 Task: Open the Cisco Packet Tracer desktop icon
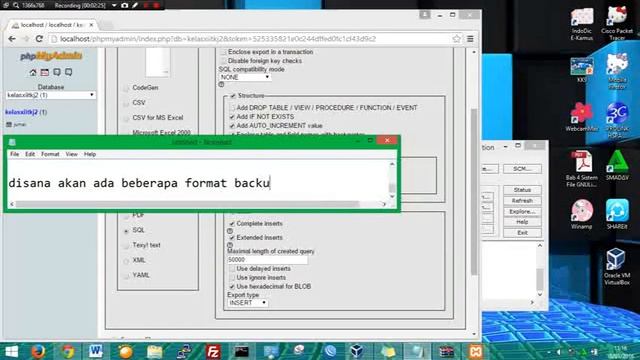pos(617,23)
